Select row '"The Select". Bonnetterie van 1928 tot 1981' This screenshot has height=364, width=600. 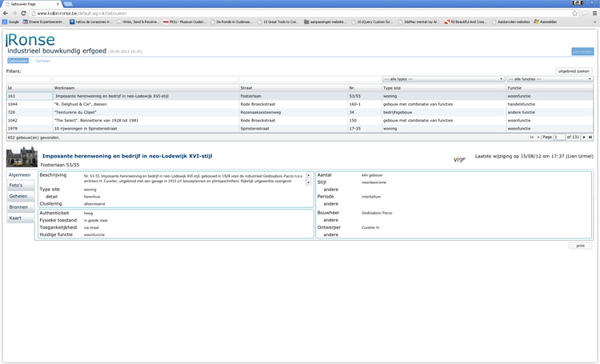coord(300,120)
